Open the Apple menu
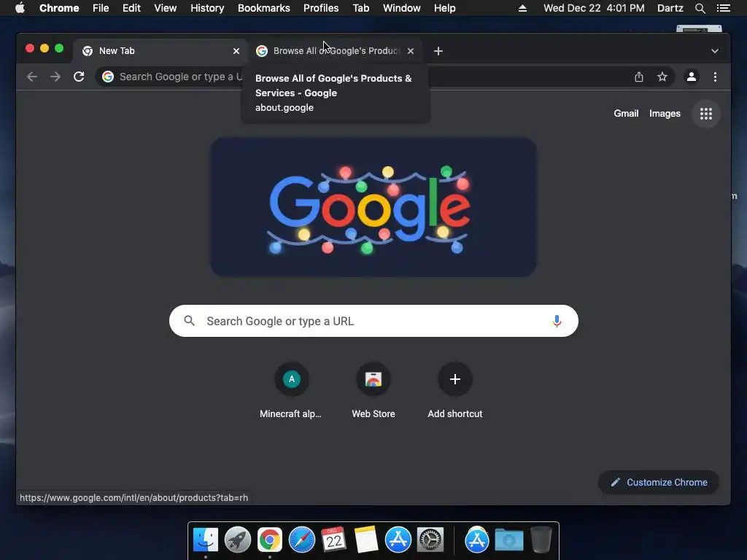 tap(20, 8)
